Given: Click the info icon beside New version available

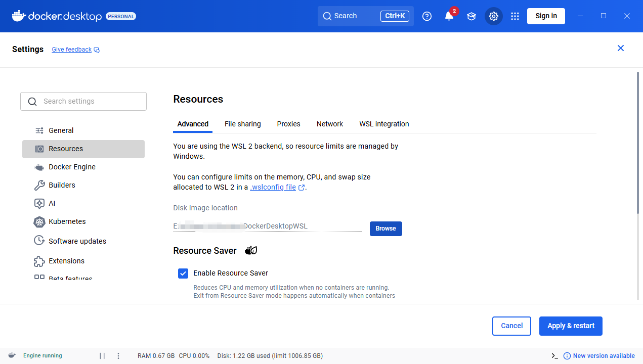Looking at the screenshot, I should (567, 356).
